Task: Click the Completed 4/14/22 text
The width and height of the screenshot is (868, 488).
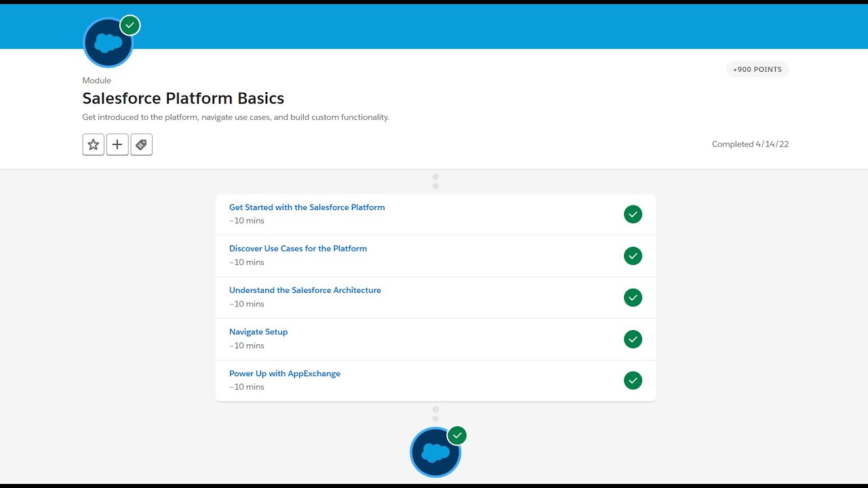Action: coord(750,144)
